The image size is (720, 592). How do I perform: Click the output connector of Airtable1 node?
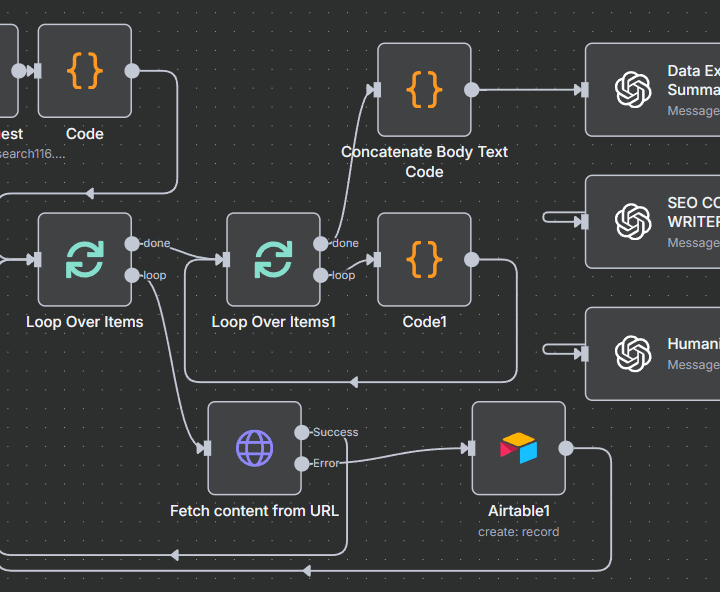(x=566, y=448)
